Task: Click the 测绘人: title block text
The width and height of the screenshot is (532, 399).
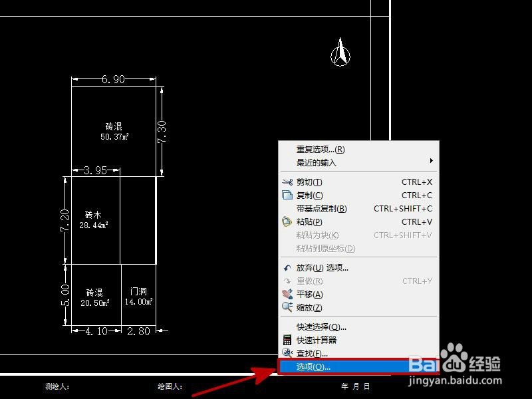Action: pos(57,386)
